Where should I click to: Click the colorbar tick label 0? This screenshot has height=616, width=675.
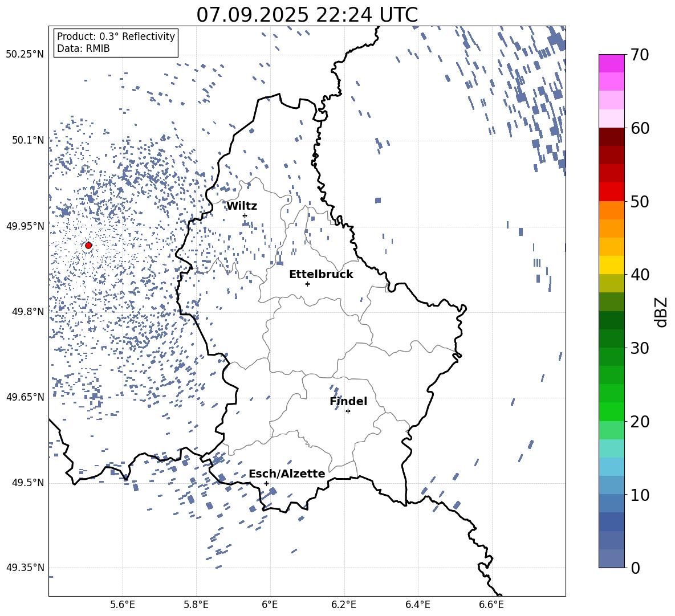coord(636,568)
